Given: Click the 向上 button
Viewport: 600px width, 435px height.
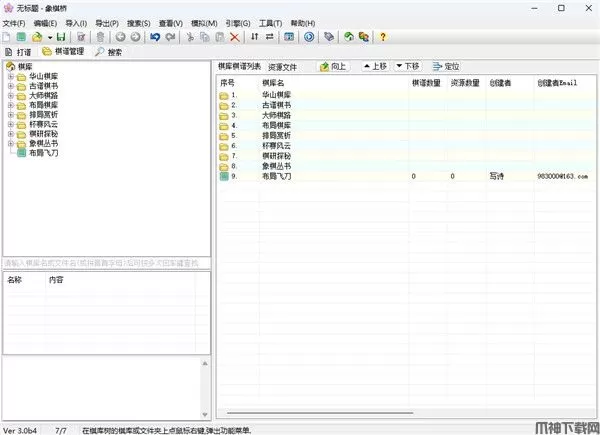Looking at the screenshot, I should point(333,67).
